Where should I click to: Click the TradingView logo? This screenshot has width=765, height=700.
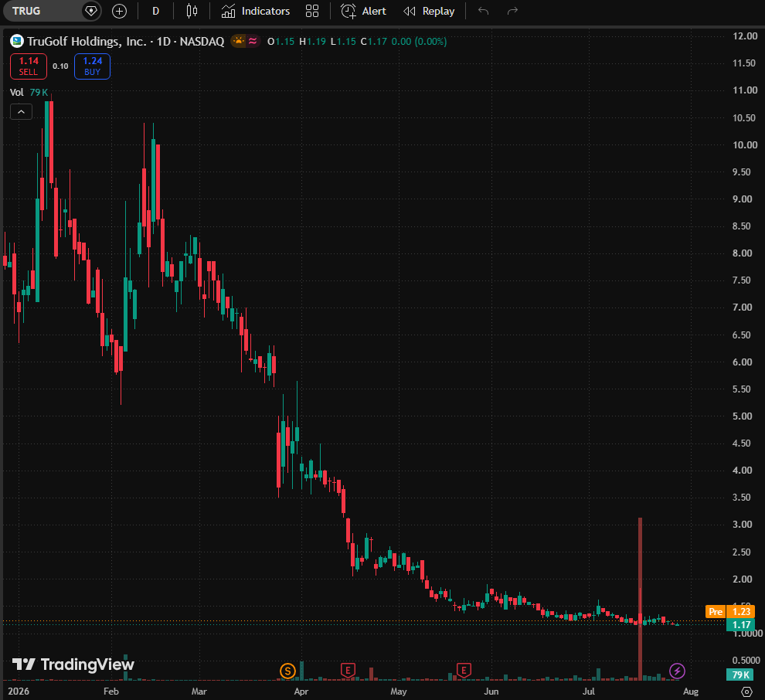73,664
